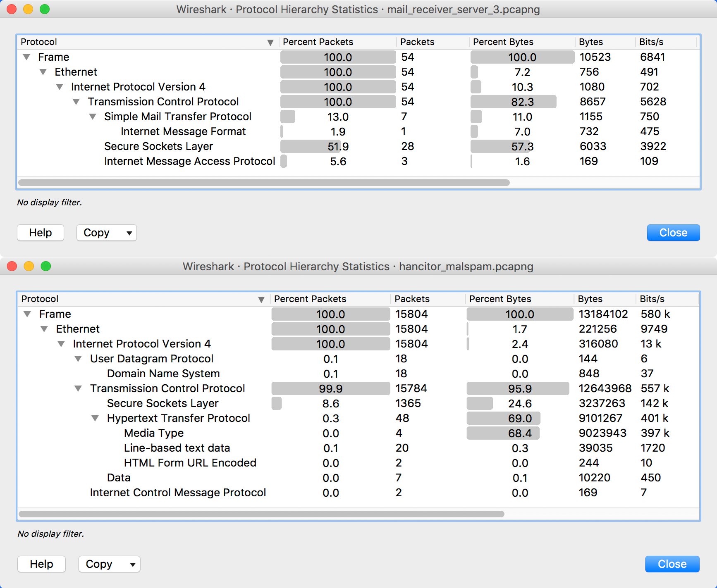Collapse Internet Protocol Version 4 in hancitor_malspam window
The height and width of the screenshot is (588, 717).
(61, 344)
